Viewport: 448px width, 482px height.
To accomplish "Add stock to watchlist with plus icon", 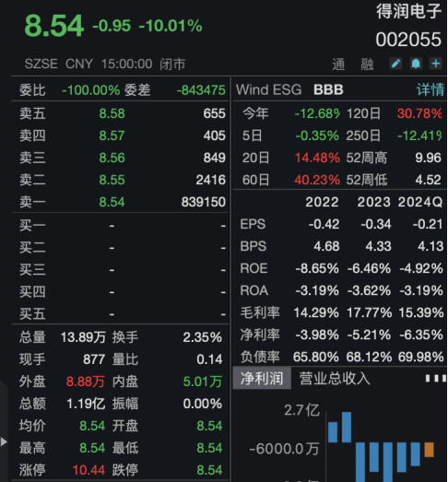I will [436, 64].
